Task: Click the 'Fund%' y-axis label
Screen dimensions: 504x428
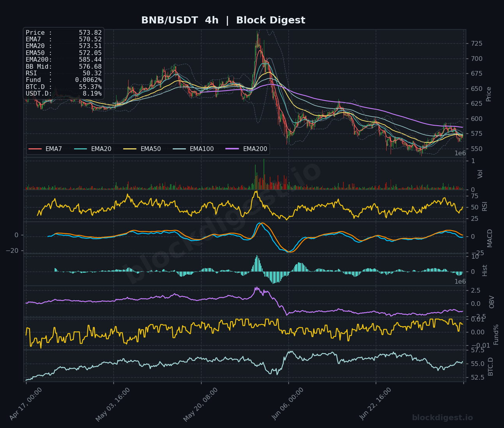Action: coord(496,334)
